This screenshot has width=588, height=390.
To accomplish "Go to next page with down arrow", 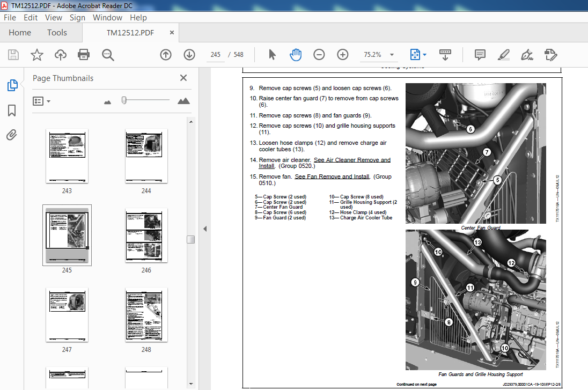I will tap(189, 55).
